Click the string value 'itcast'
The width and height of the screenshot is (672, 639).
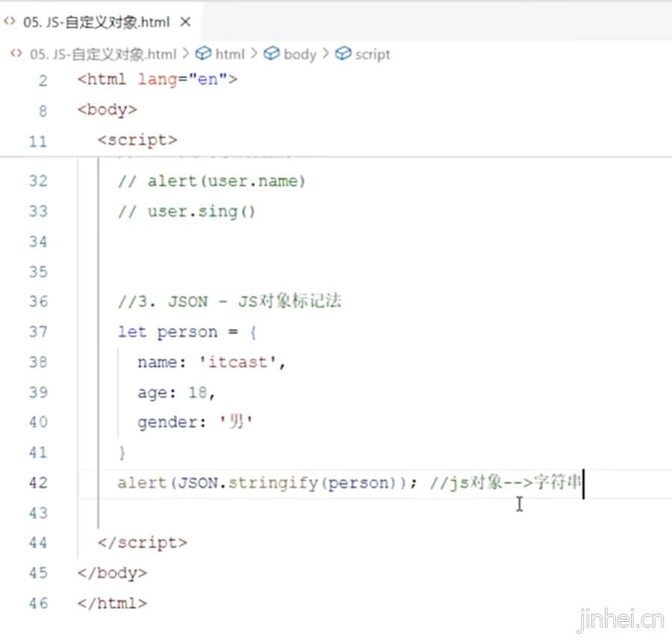237,363
